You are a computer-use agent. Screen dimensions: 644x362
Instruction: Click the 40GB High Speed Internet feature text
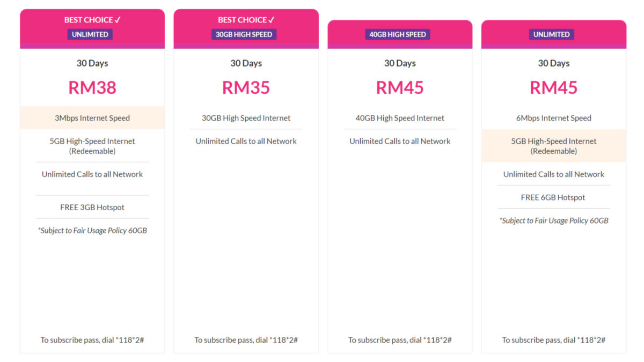point(400,118)
